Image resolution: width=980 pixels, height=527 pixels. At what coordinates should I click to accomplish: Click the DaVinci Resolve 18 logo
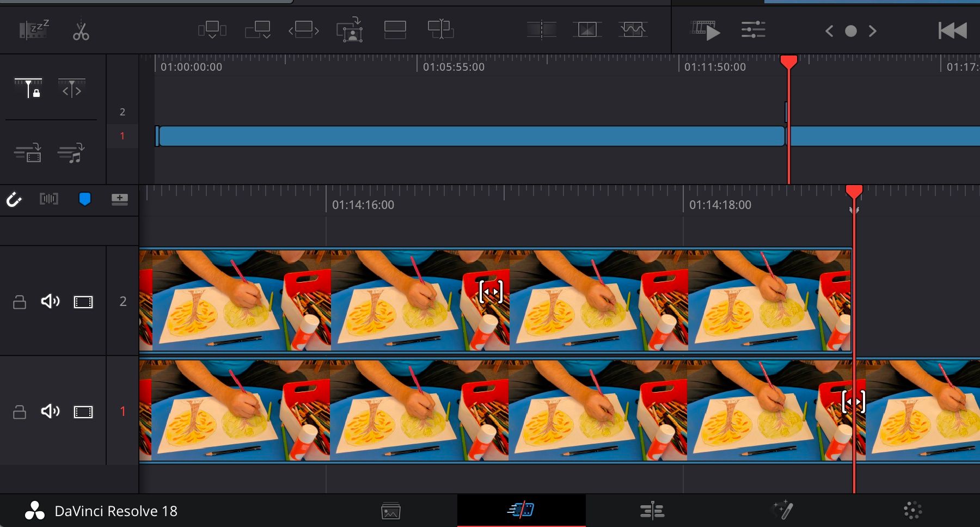[x=35, y=511]
